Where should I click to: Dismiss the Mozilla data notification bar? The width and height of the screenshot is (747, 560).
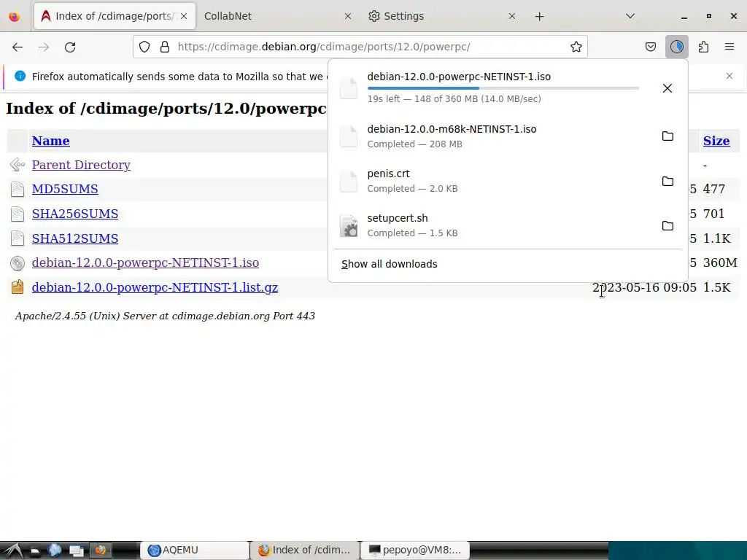[729, 76]
